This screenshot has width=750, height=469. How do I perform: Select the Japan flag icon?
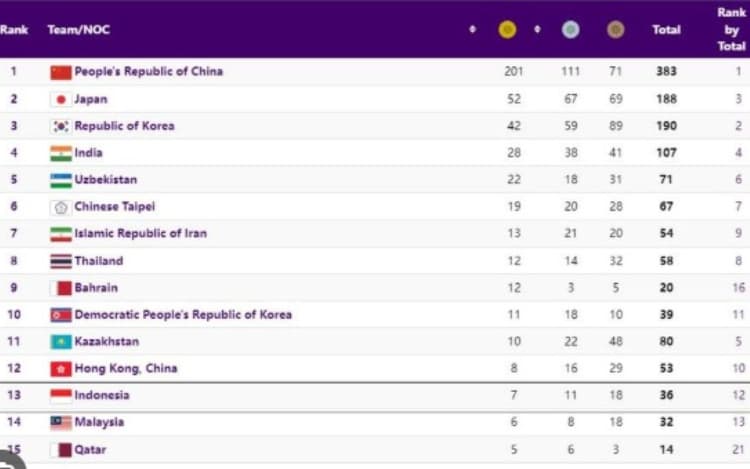(61, 99)
